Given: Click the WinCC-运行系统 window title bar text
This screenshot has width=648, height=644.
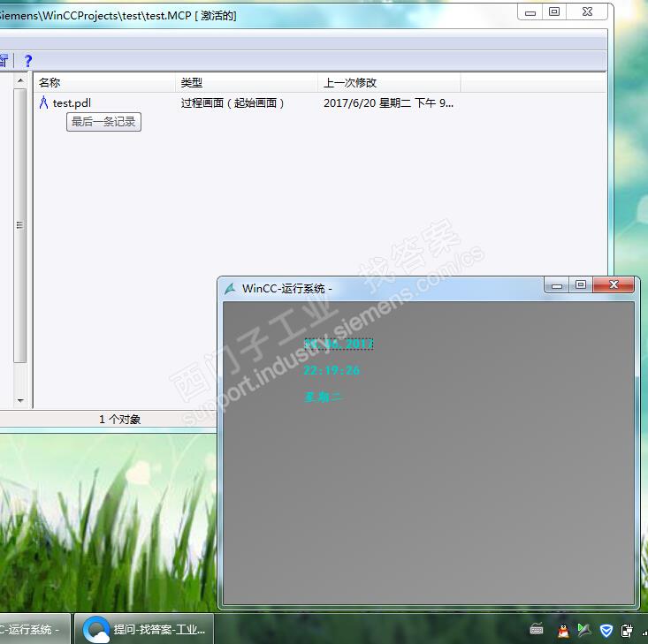Looking at the screenshot, I should (286, 288).
